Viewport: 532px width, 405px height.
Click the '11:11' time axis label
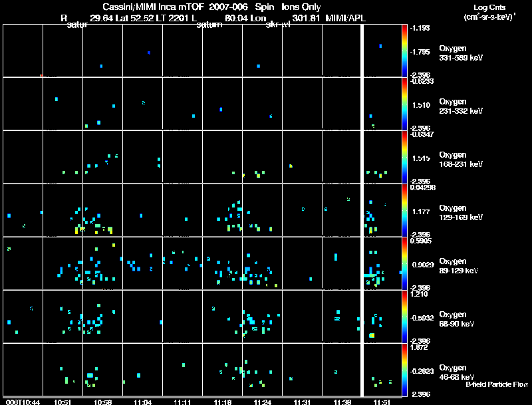pos(182,402)
